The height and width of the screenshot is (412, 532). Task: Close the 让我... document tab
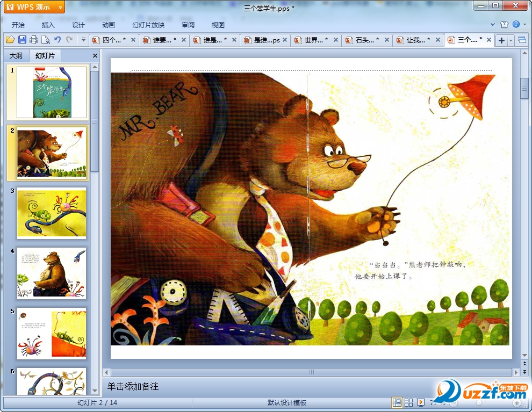pos(437,40)
